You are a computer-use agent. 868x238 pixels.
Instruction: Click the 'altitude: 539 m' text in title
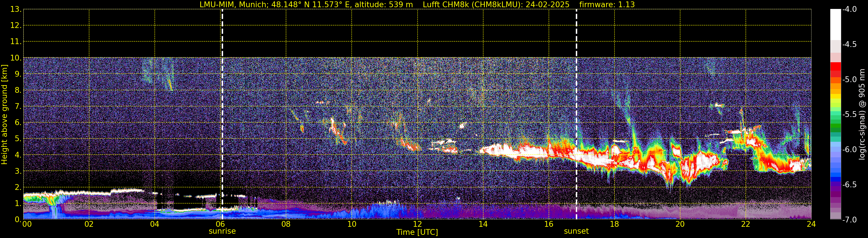[x=383, y=5]
